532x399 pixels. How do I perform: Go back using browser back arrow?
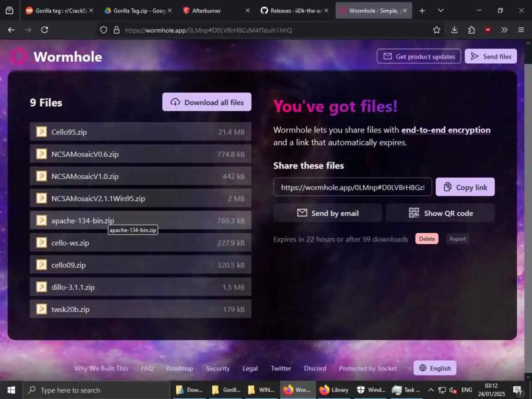tap(11, 30)
